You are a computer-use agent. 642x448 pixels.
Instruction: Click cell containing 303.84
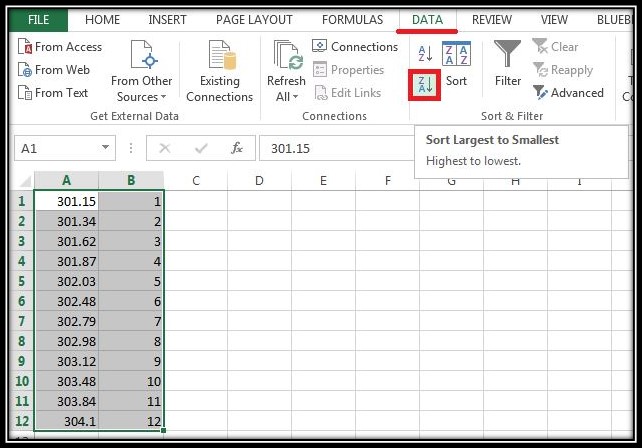[x=66, y=401]
